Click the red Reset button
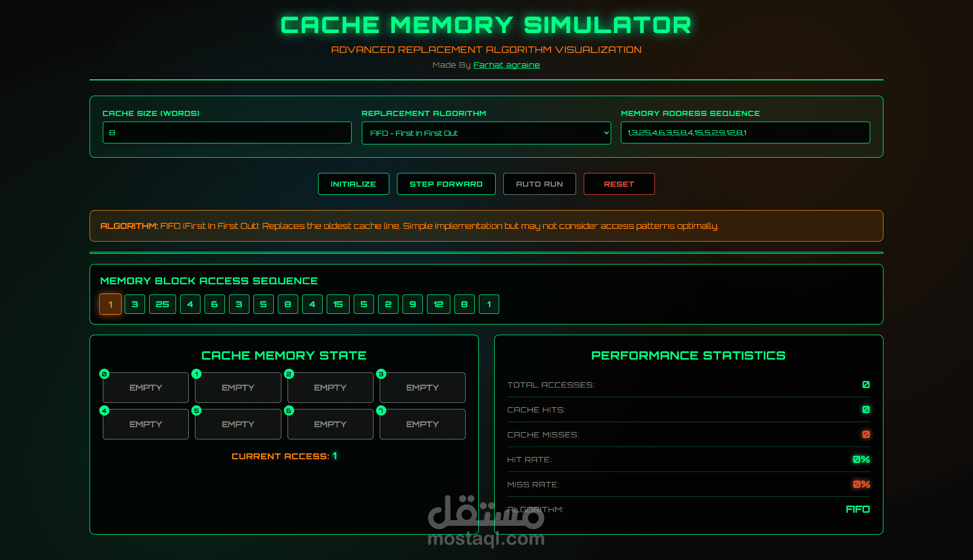The image size is (973, 560). tap(619, 184)
